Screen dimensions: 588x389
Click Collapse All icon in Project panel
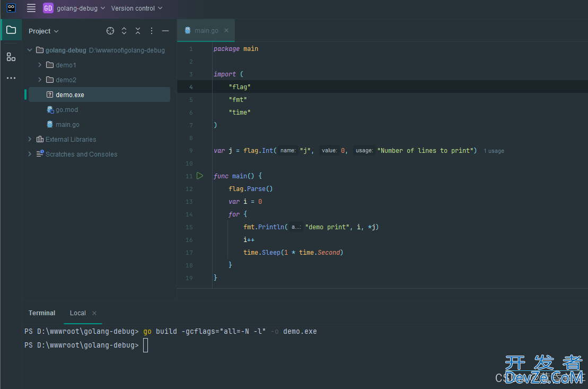(x=138, y=31)
